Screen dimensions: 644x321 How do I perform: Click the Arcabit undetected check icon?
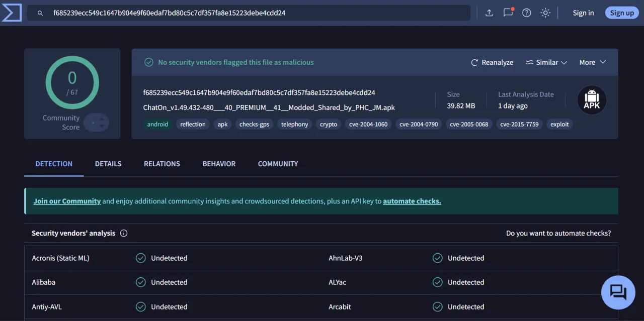(x=438, y=307)
